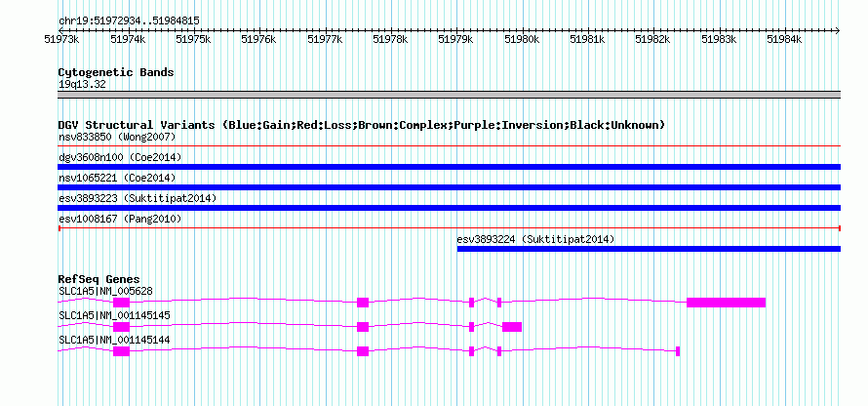868x406 pixels.
Task: Click the 19q13.32 band label
Action: coord(82,85)
